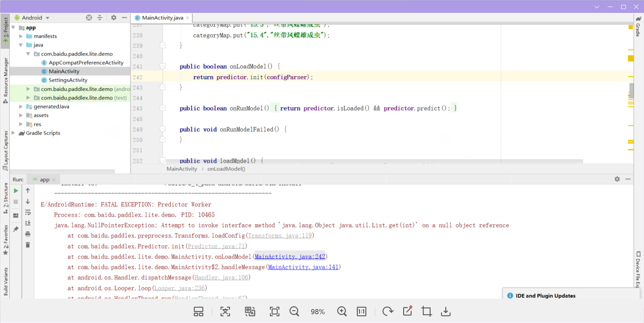The height and width of the screenshot is (323, 644).
Task: Clear the console with the trash icon
Action: [28, 244]
